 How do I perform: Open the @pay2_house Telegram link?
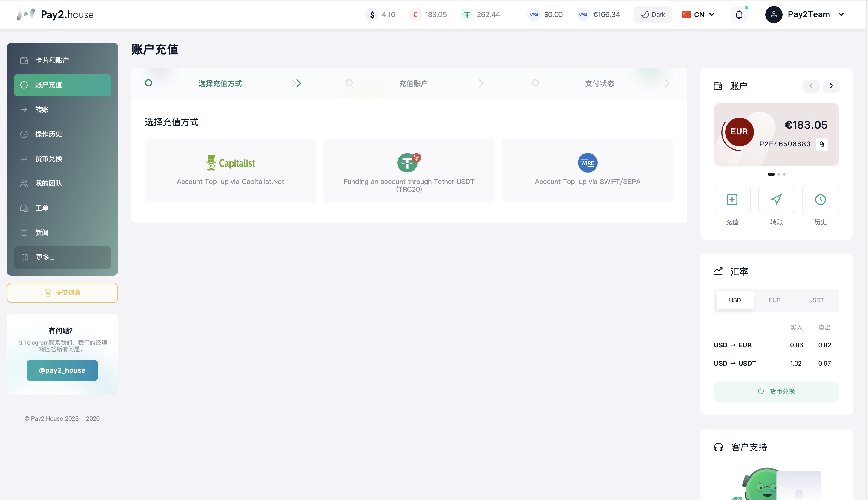click(x=62, y=370)
